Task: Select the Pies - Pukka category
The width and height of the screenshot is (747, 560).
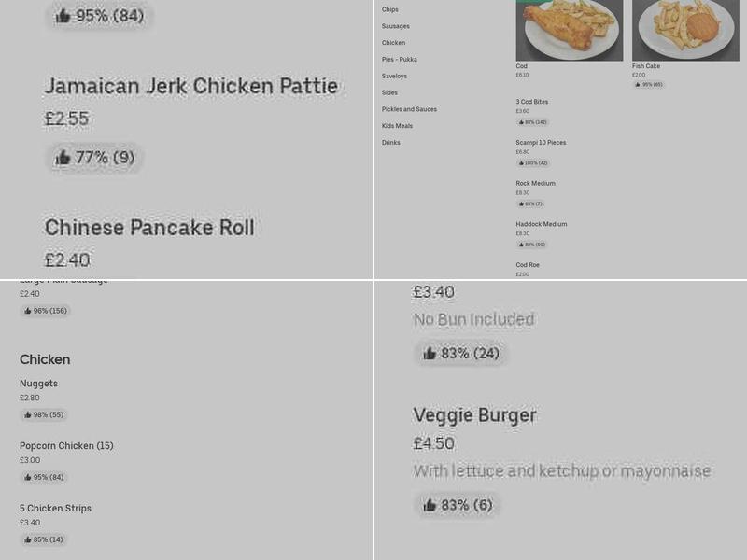Action: pyautogui.click(x=398, y=59)
